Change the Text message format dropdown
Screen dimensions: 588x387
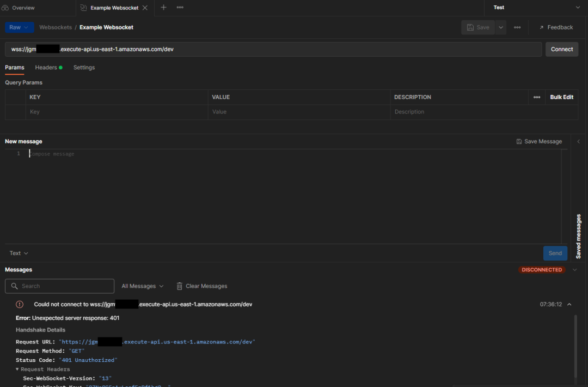(x=19, y=253)
